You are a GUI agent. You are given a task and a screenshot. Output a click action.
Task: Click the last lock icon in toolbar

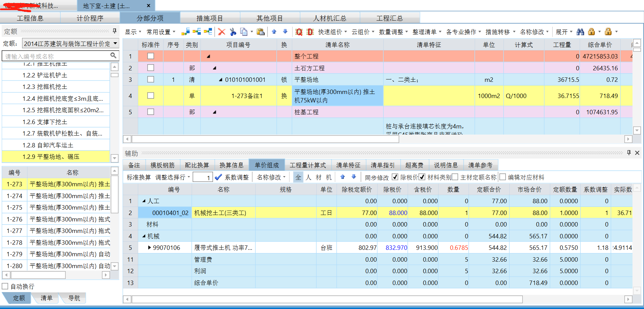coord(608,32)
